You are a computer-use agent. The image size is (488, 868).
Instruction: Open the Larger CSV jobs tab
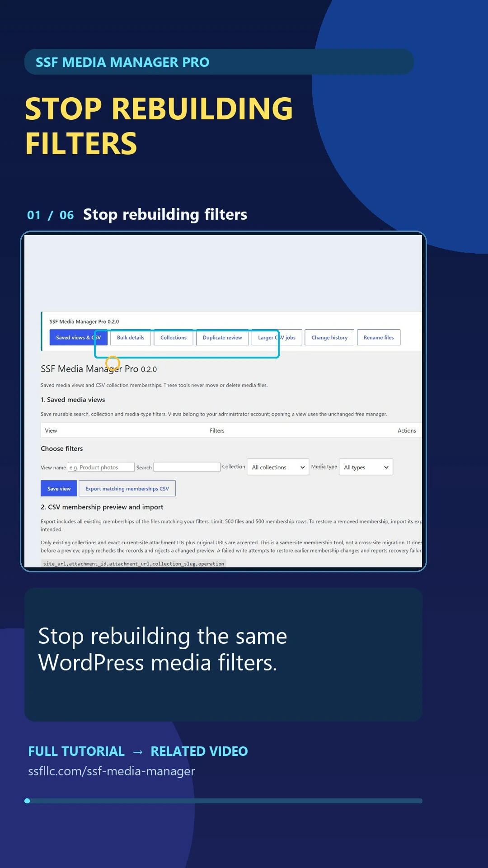pos(277,337)
